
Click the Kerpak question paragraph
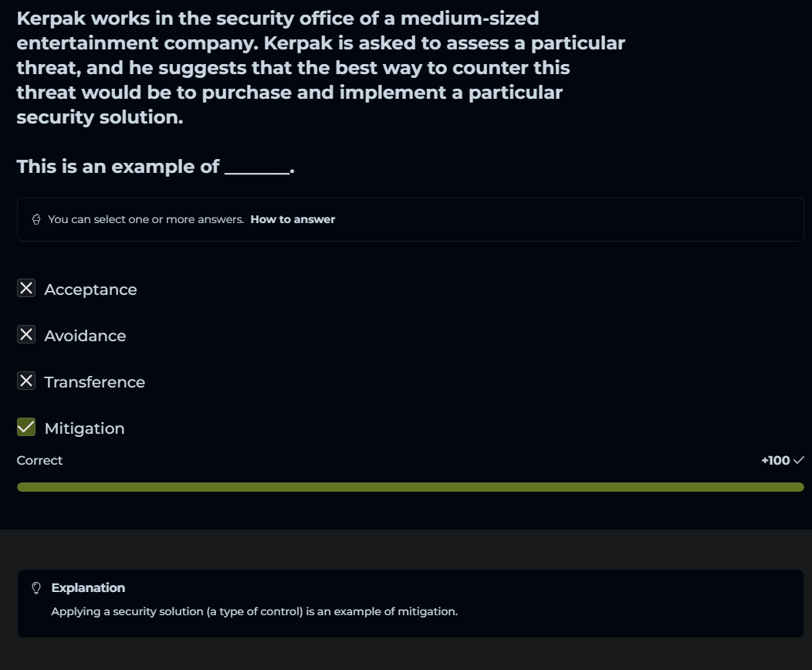coord(320,68)
